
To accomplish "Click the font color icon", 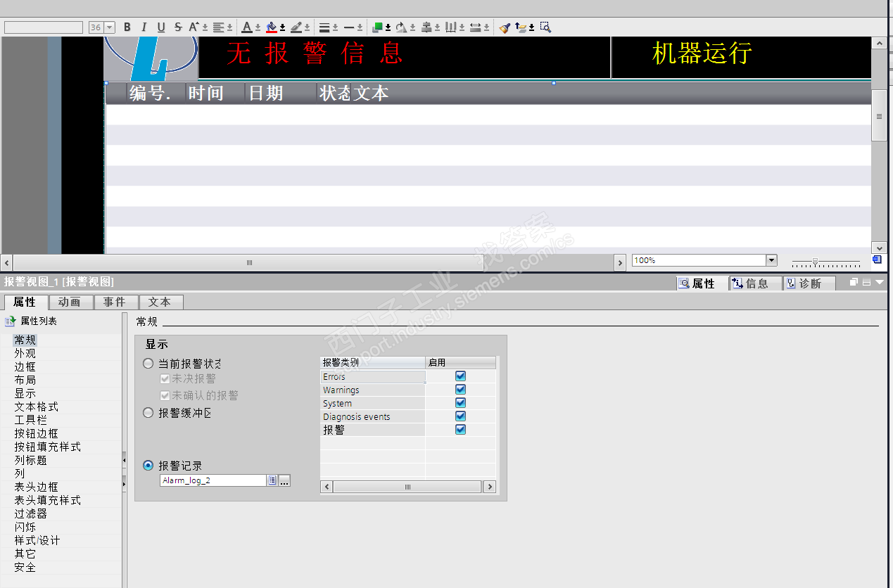I will tap(247, 27).
